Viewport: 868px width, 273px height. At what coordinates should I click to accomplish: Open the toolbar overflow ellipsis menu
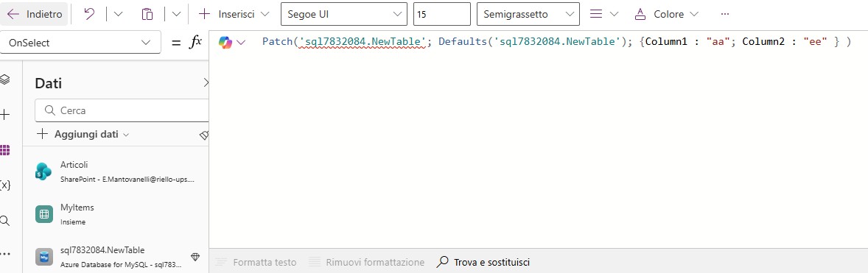tap(725, 15)
